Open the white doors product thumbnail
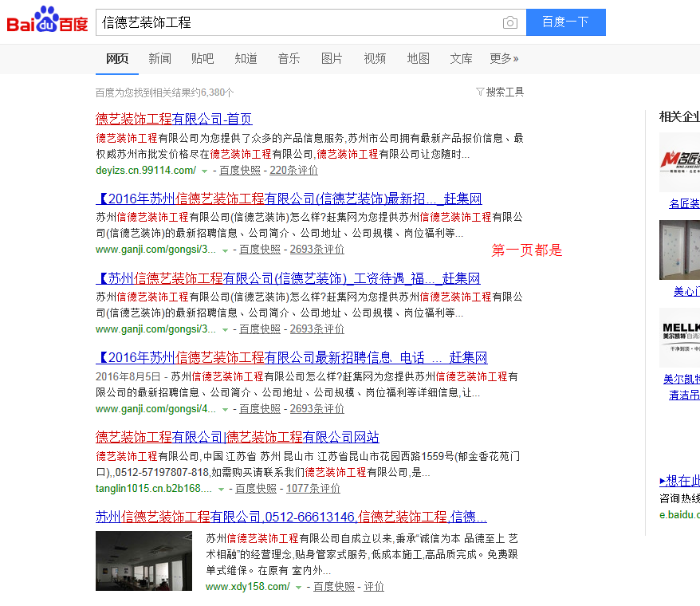The height and width of the screenshot is (606, 700). click(x=679, y=250)
